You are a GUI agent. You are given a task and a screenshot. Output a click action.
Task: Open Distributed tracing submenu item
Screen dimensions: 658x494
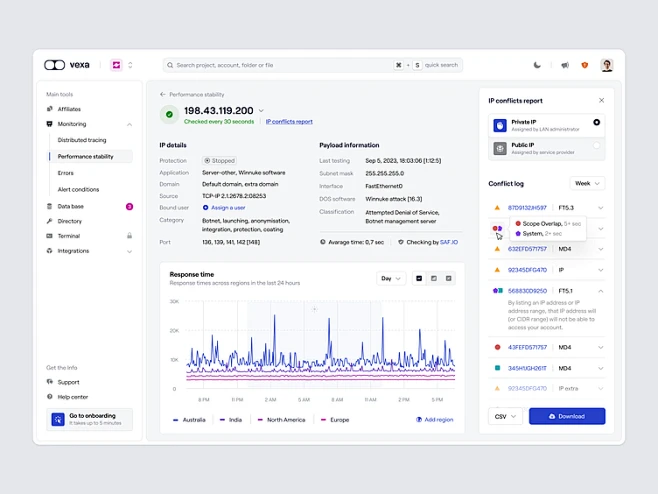[x=82, y=140]
